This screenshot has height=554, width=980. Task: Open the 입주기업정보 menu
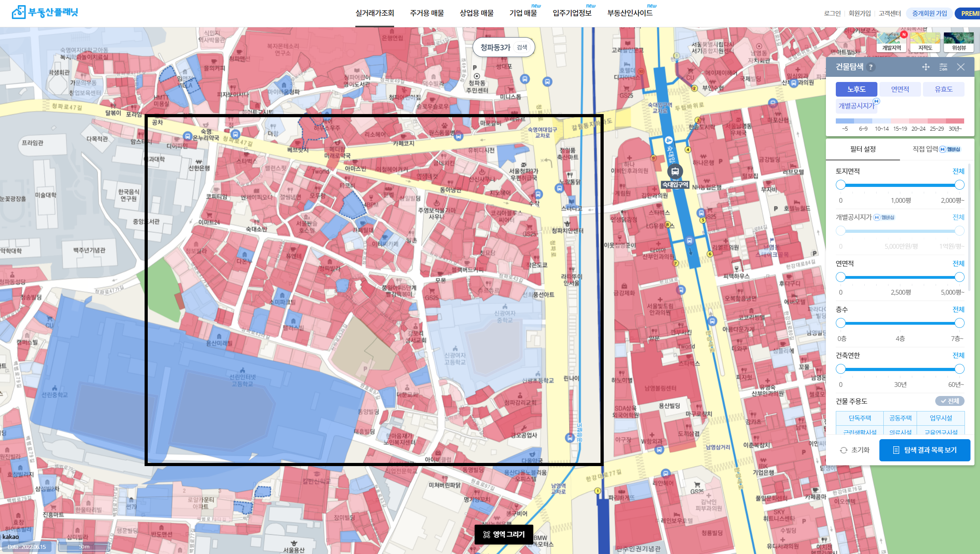point(572,13)
